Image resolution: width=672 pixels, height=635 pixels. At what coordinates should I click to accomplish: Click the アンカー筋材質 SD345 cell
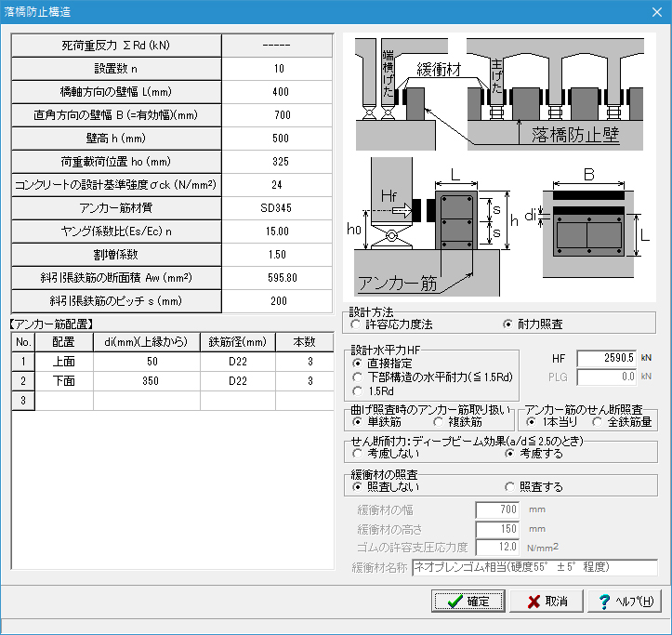click(x=277, y=207)
